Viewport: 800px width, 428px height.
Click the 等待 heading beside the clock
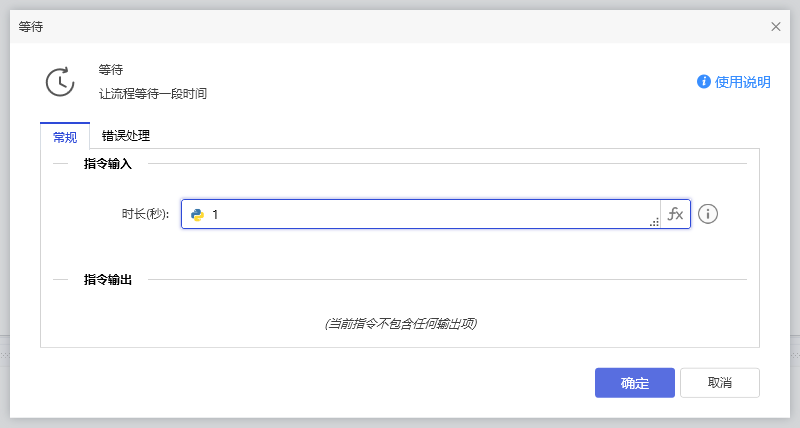111,70
